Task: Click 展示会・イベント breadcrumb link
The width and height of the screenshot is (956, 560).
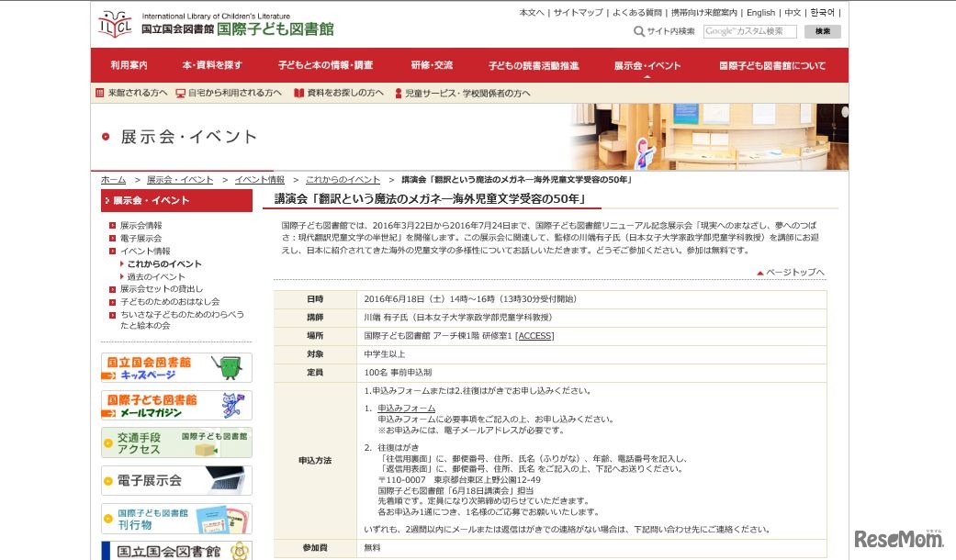Action: point(180,180)
